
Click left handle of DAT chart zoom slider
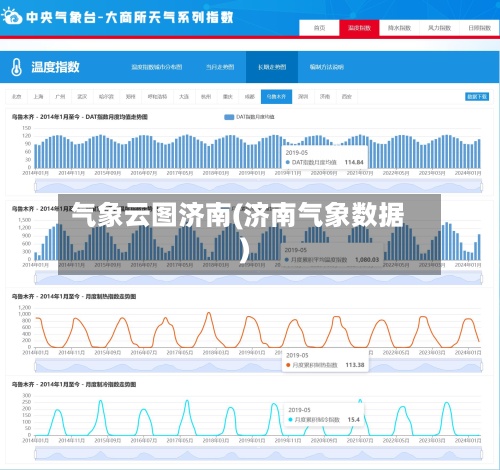(35, 187)
